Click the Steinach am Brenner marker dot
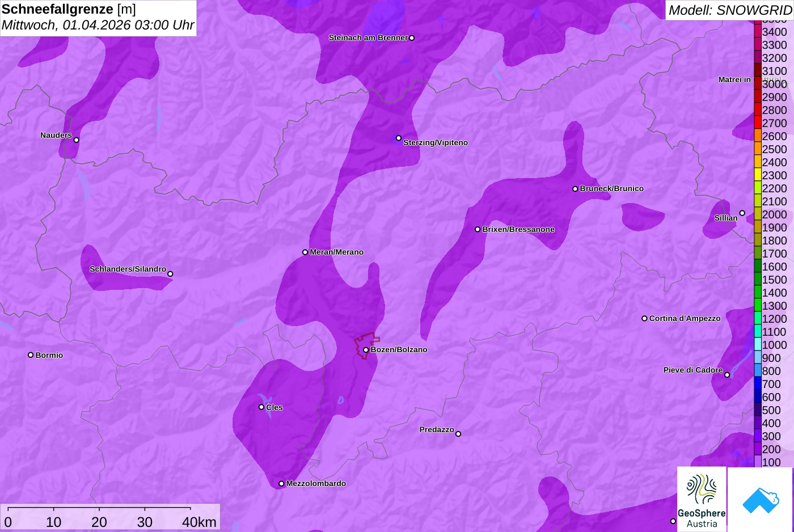 (412, 38)
